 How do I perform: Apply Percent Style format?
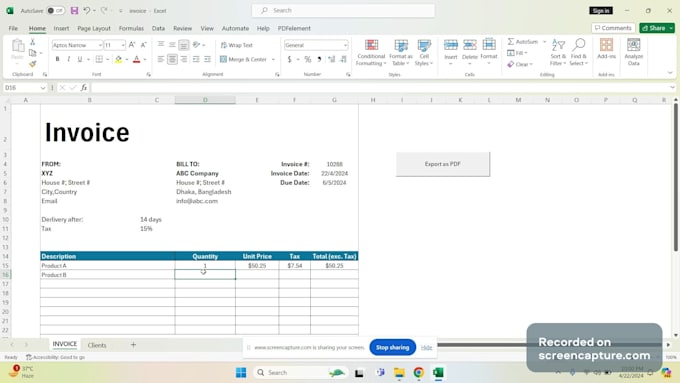[x=307, y=59]
